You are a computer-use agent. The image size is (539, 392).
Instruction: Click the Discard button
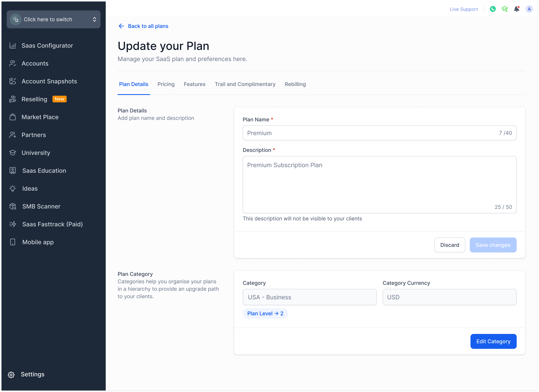click(449, 245)
